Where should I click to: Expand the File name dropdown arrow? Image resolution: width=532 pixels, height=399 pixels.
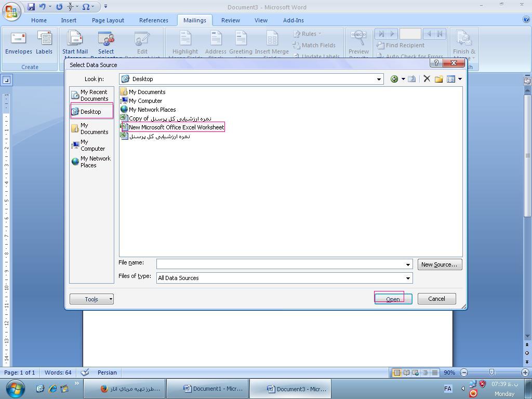pyautogui.click(x=408, y=264)
